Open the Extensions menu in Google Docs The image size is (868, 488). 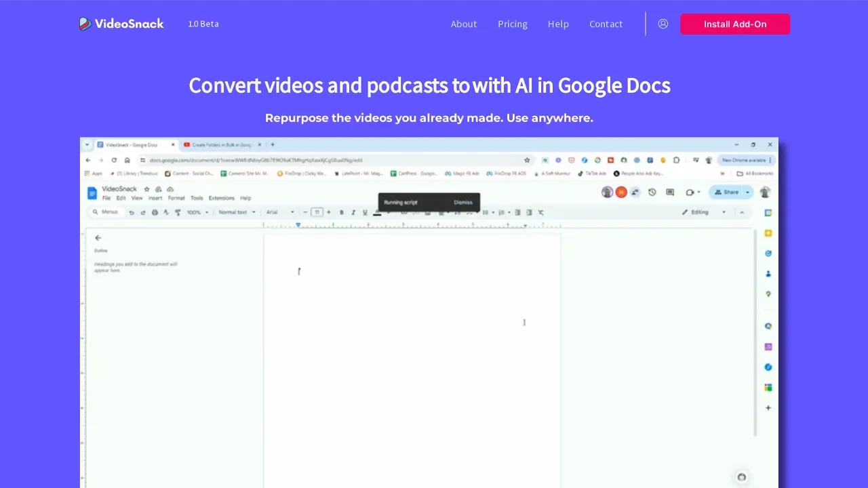(x=222, y=198)
